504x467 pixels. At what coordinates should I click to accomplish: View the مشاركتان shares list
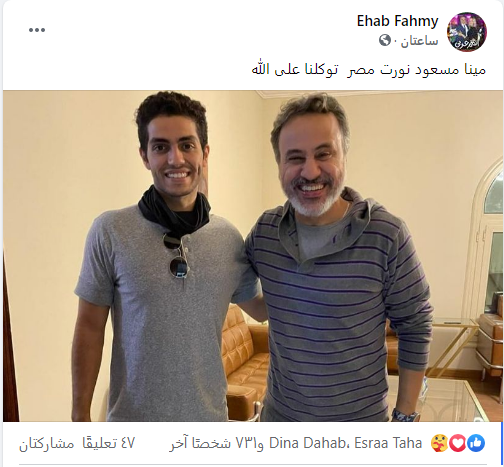46,444
